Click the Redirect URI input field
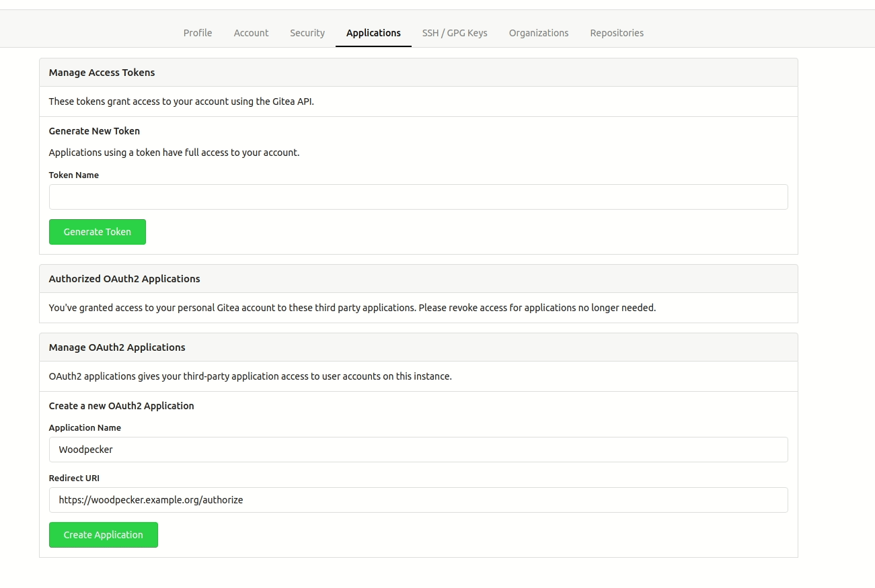Viewport: 875px width, 588px height. point(418,499)
